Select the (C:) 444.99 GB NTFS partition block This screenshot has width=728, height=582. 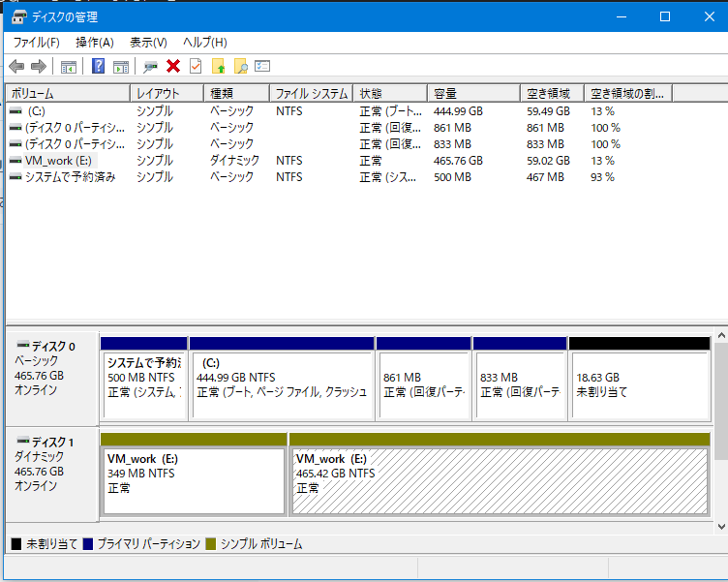click(x=282, y=379)
